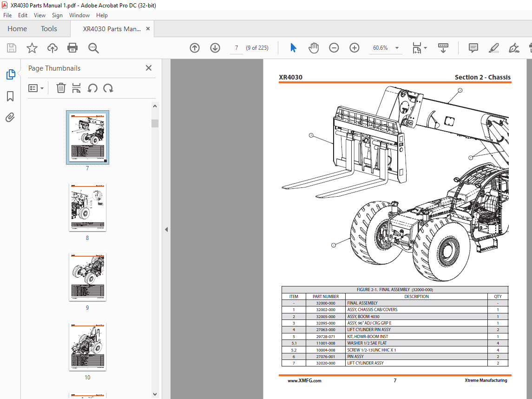
Task: Rotate page counterclockwise
Action: (92, 88)
